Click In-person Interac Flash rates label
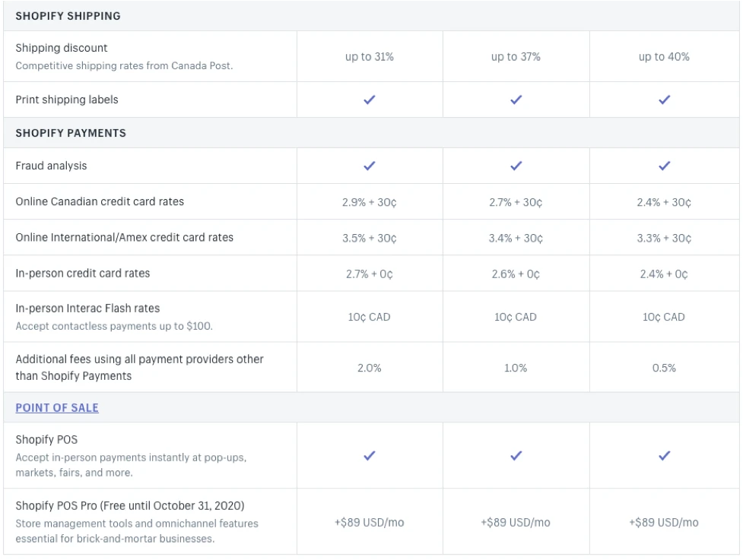This screenshot has height=560, width=743. 87,308
